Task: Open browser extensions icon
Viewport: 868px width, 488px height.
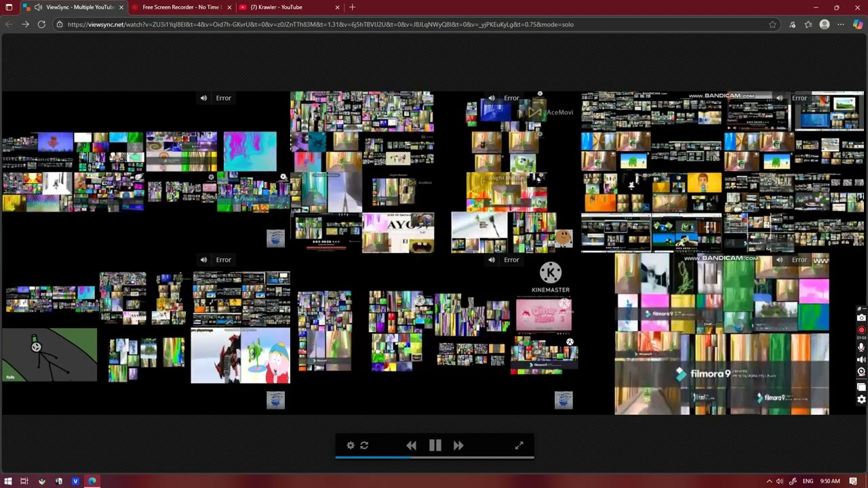Action: point(792,24)
